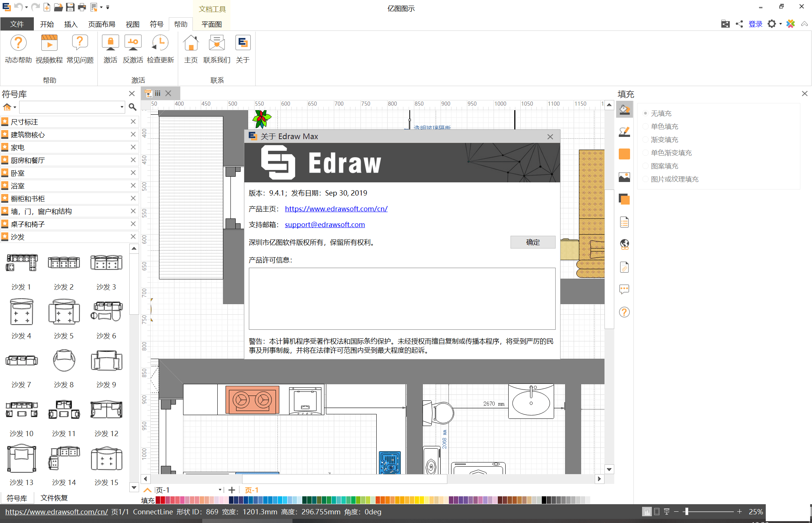Click the 产品许可信息 license text box
This screenshot has height=523, width=812.
coord(402,299)
